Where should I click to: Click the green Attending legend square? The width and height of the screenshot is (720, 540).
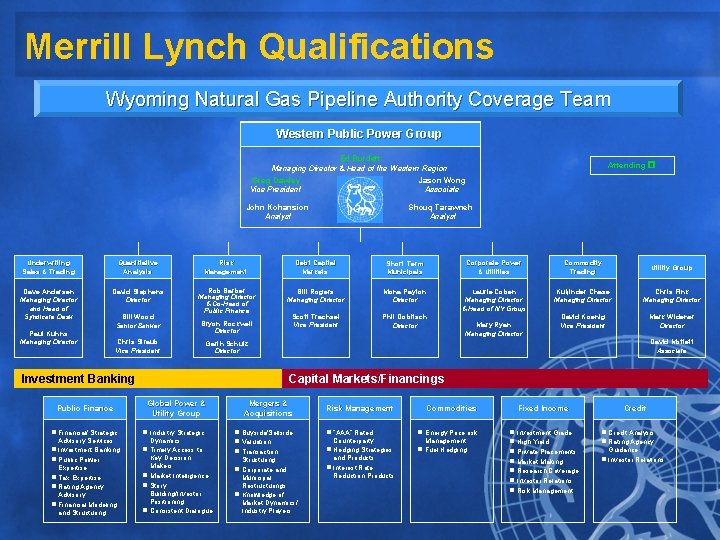651,164
